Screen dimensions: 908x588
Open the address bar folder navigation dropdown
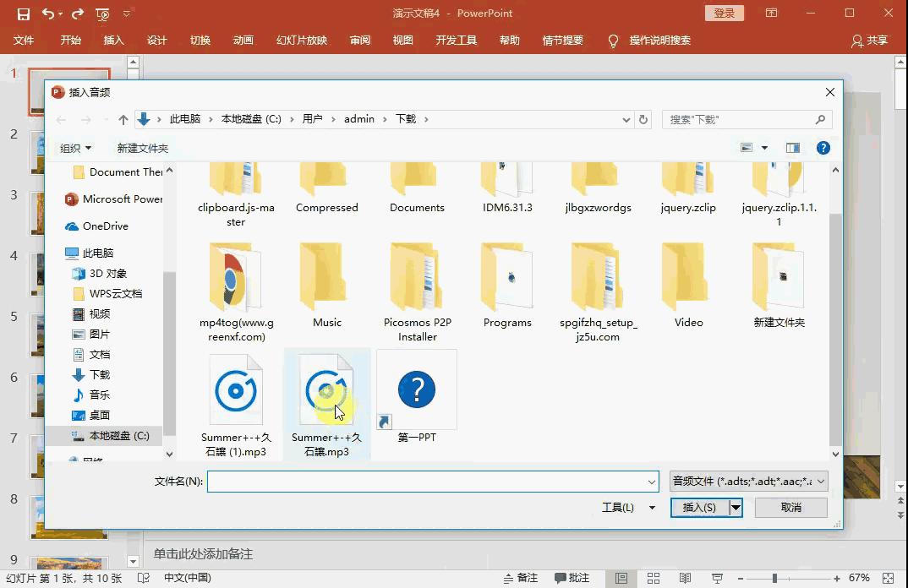pyautogui.click(x=626, y=118)
